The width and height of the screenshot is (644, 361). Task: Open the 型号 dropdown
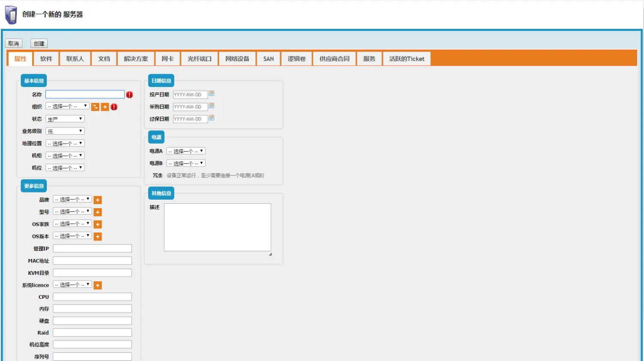tap(72, 211)
